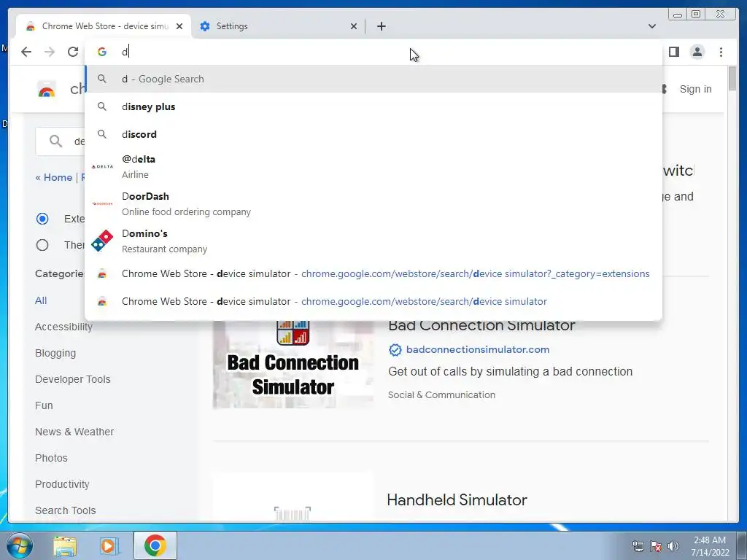Reload the page with the refresh icon
This screenshot has width=747, height=560.
tap(73, 52)
